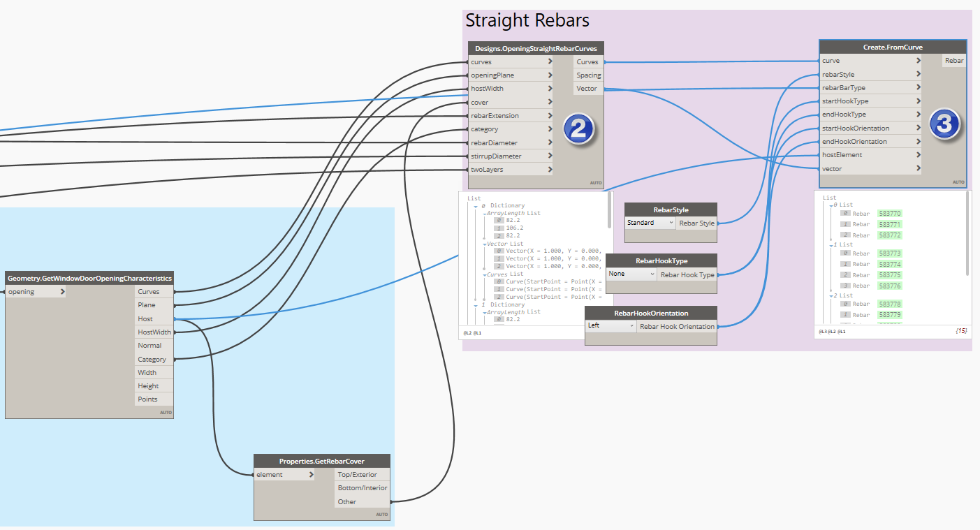Click the stirrupDiameter input port
The height and width of the screenshot is (530, 980).
(x=511, y=156)
